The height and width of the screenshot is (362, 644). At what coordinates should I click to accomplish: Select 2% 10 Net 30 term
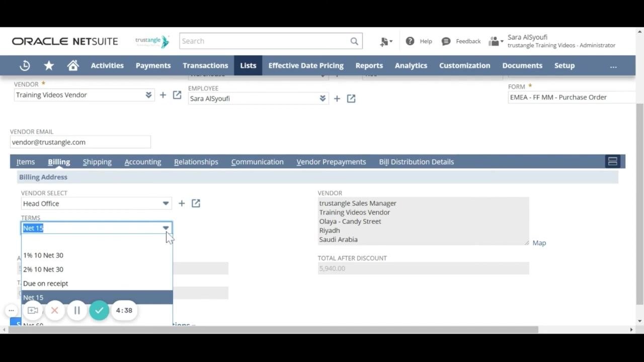click(x=97, y=269)
